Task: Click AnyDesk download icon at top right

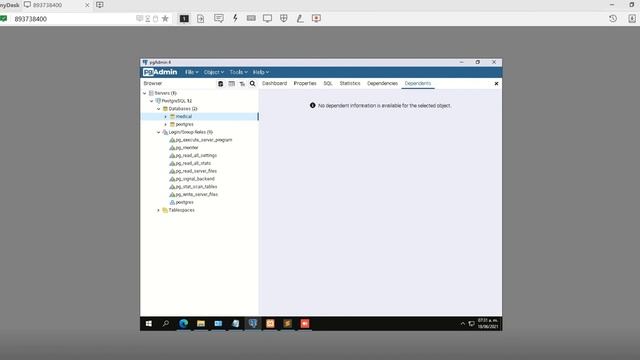Action: click(632, 18)
